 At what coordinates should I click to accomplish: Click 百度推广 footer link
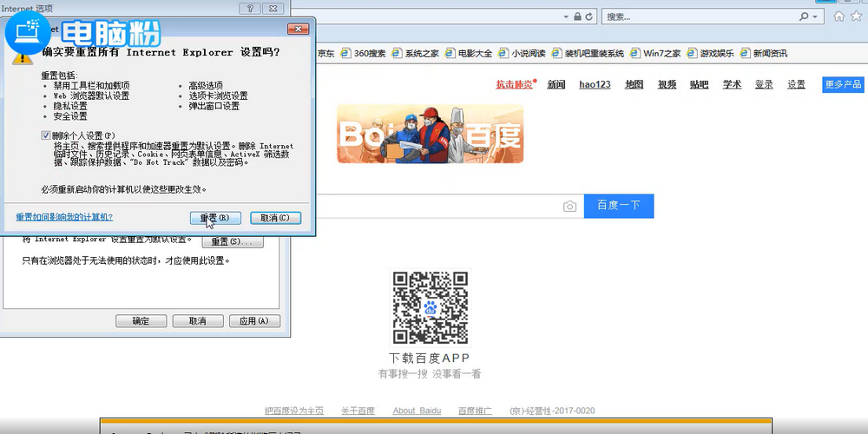[475, 411]
